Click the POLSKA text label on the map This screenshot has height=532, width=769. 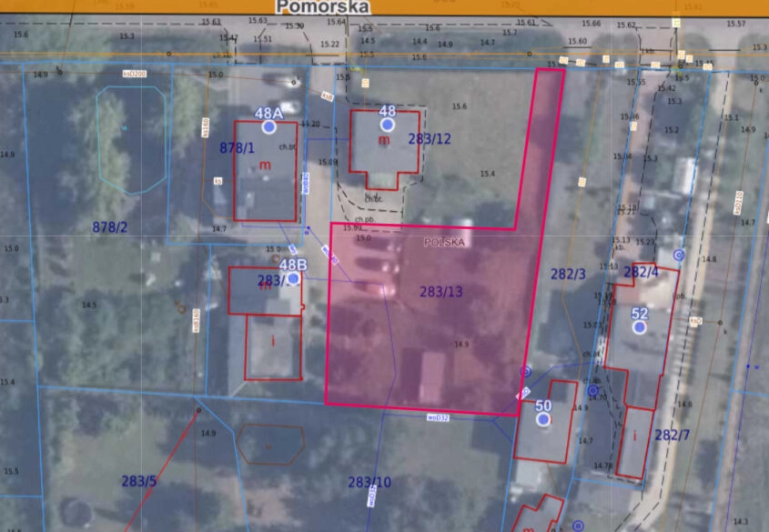tap(444, 243)
